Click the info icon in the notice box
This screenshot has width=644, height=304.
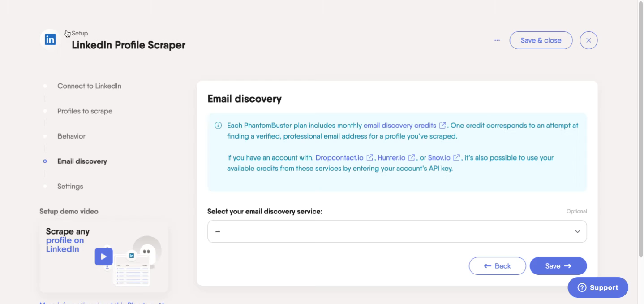[x=218, y=126]
